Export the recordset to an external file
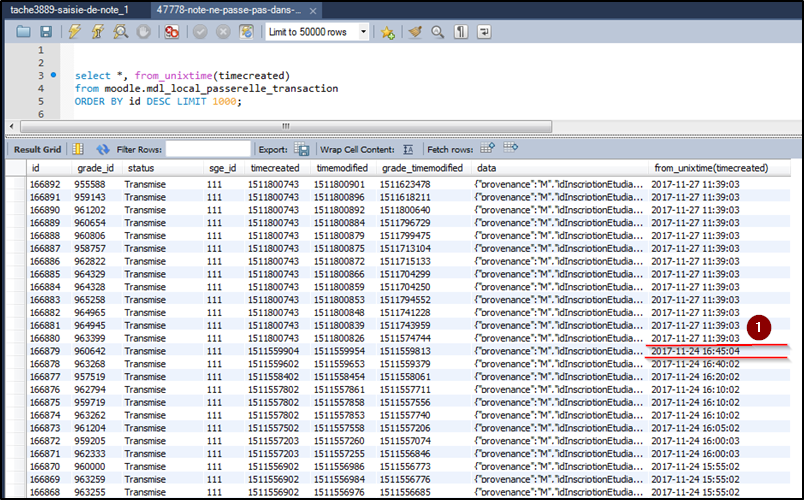Image resolution: width=804 pixels, height=500 pixels. pos(303,149)
